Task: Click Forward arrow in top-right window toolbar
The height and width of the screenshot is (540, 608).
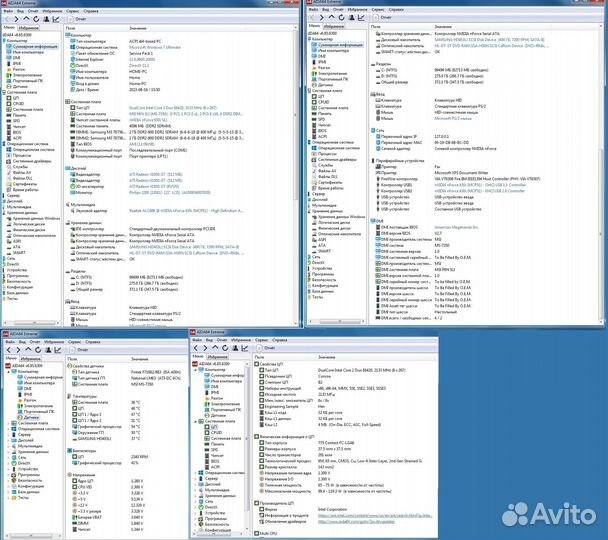Action: [321, 17]
